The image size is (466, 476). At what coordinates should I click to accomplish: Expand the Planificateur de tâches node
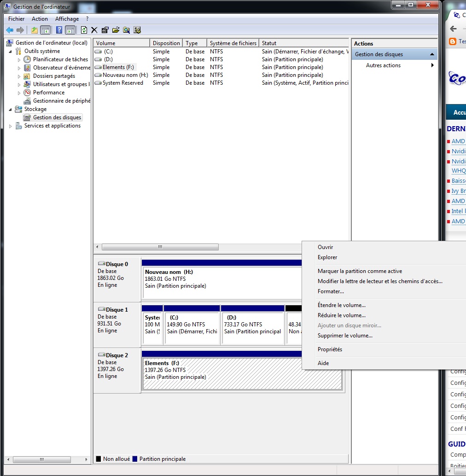[x=19, y=59]
